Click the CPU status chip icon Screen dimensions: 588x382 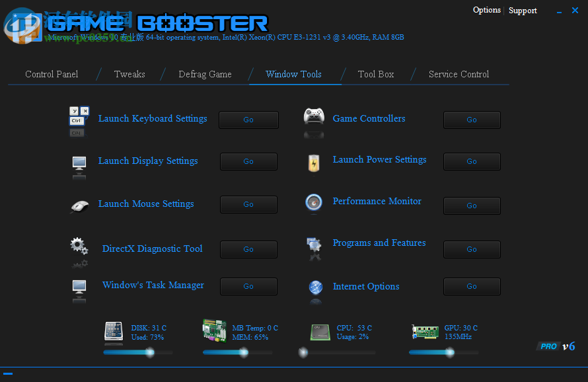tap(320, 332)
